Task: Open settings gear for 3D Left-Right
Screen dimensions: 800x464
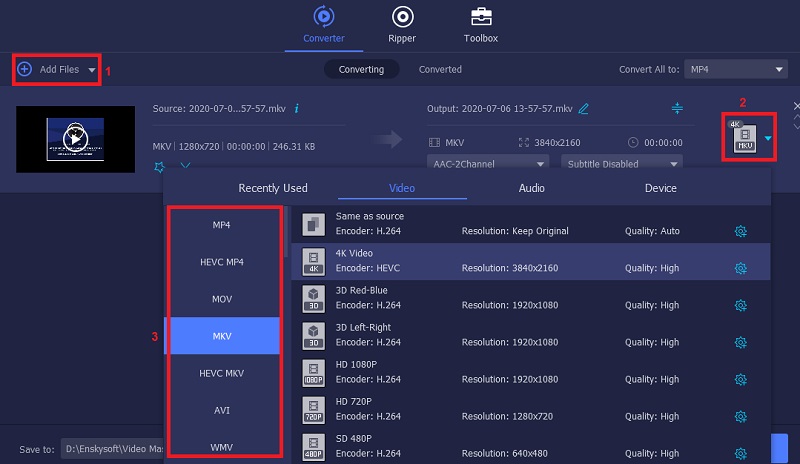Action: coord(741,342)
